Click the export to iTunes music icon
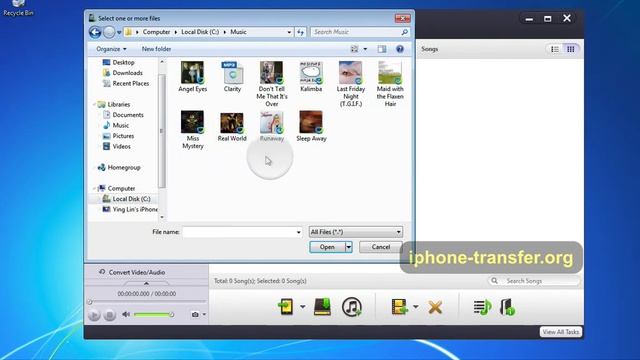The width and height of the screenshot is (640, 360). [x=352, y=307]
